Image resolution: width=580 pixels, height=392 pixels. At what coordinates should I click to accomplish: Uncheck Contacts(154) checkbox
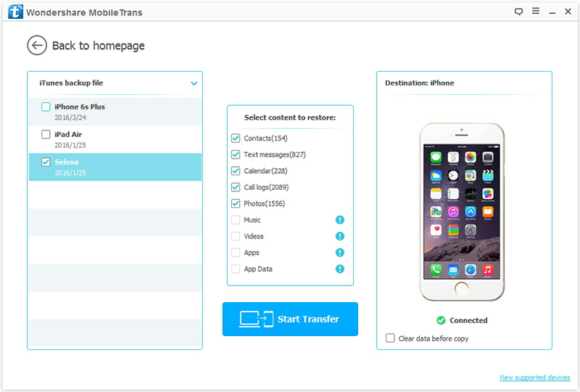(236, 138)
